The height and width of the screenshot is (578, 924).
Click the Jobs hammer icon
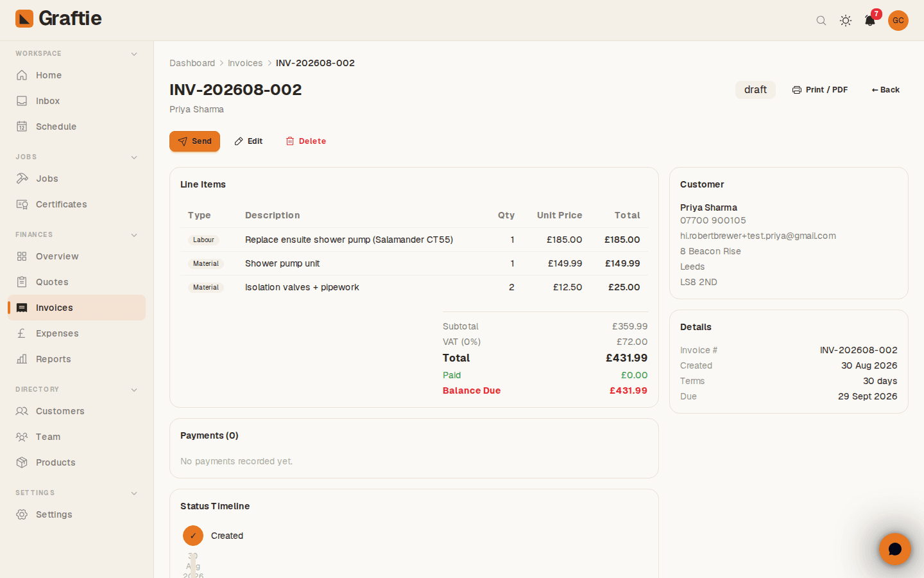[x=22, y=179]
